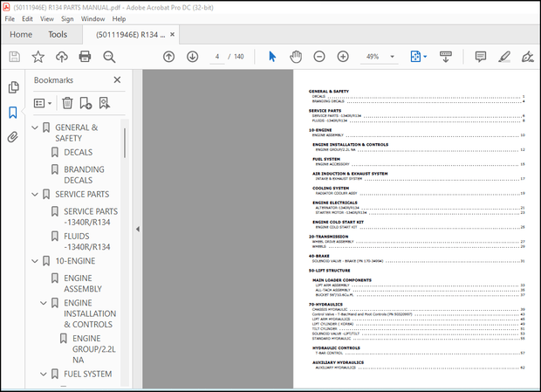Image resolution: width=541 pixels, height=392 pixels.
Task: Switch to the Tools tab
Action: pyautogui.click(x=58, y=35)
